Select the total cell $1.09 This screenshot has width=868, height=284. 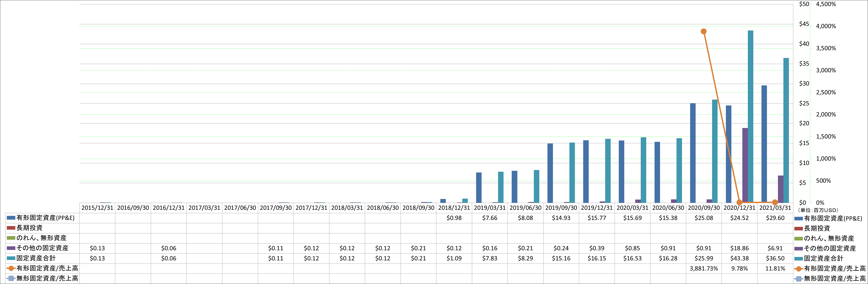click(454, 258)
